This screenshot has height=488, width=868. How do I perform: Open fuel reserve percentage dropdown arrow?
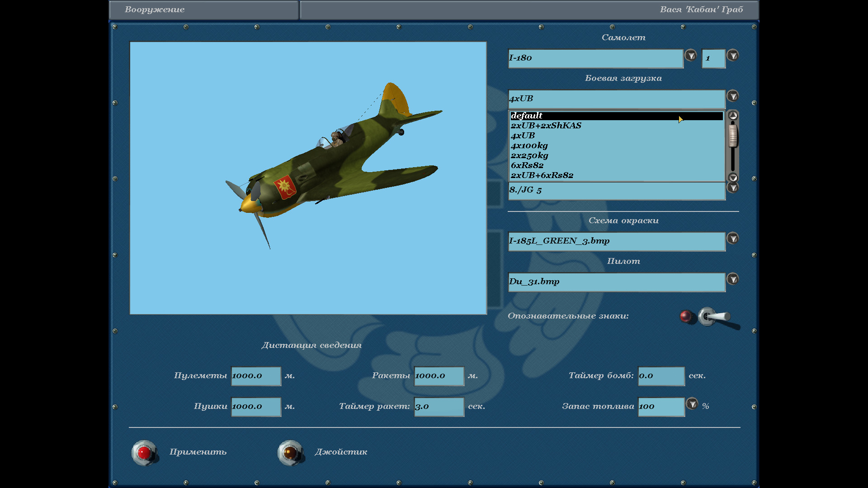click(692, 404)
